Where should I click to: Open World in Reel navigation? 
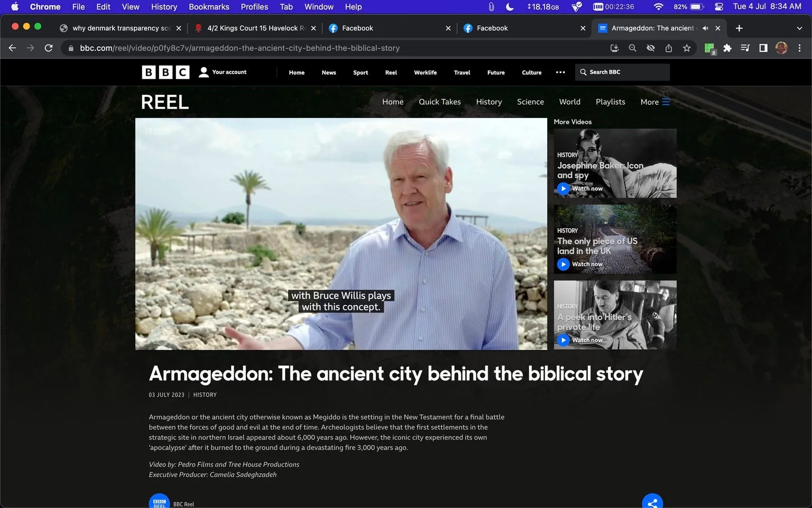570,102
